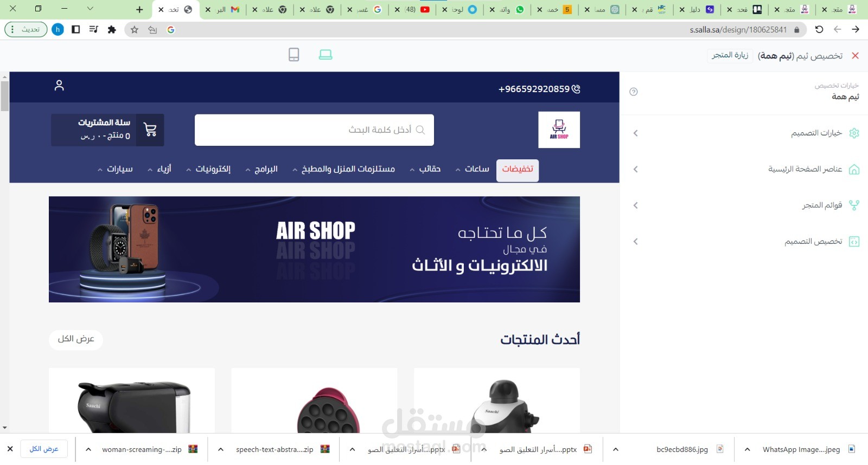Close the downloads bar X

coord(10,449)
